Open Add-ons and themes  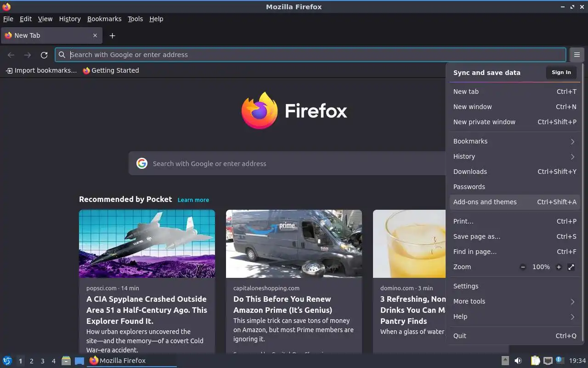click(x=514, y=202)
